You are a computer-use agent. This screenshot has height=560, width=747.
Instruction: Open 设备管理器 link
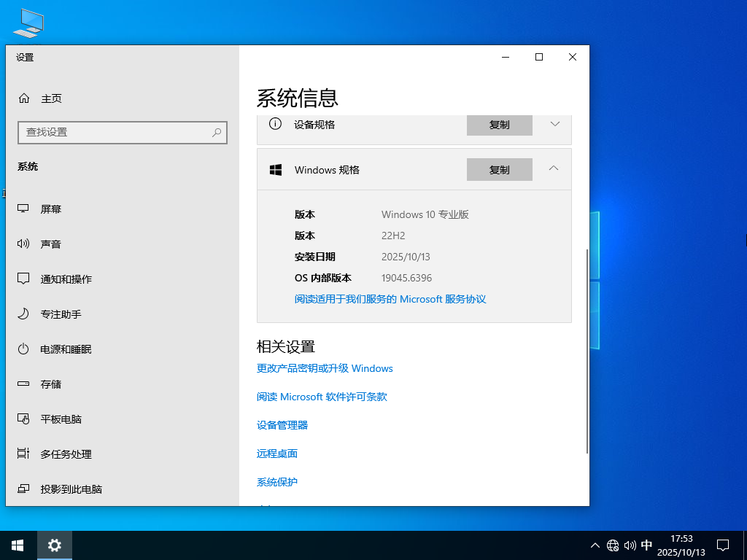[x=282, y=424]
